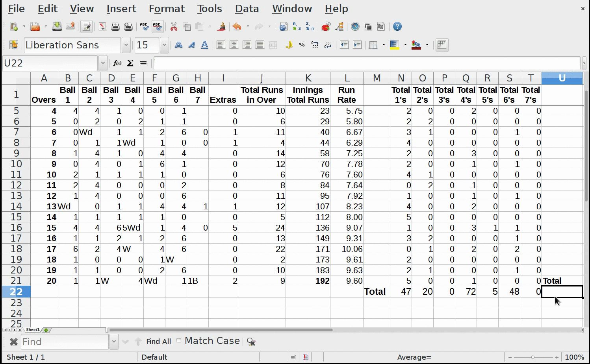Click the Sum sigma icon
590x364 pixels.
(x=130, y=63)
